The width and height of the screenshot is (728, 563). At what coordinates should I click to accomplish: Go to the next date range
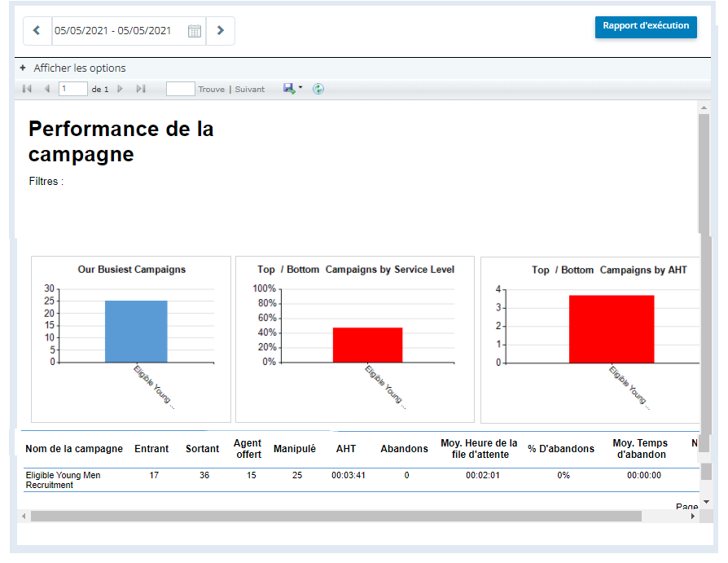point(221,31)
